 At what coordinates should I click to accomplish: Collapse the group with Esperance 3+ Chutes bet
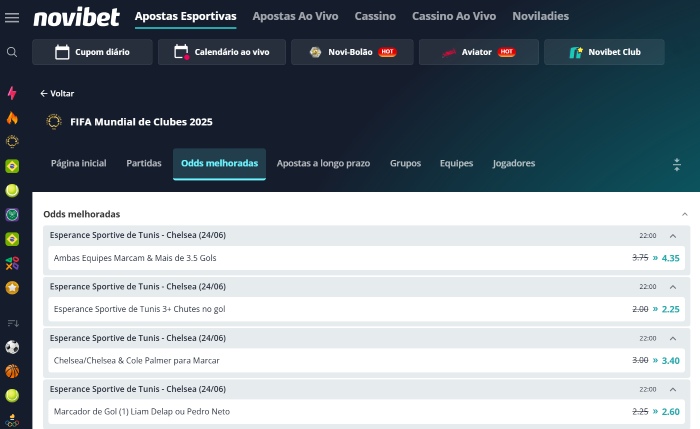(673, 287)
